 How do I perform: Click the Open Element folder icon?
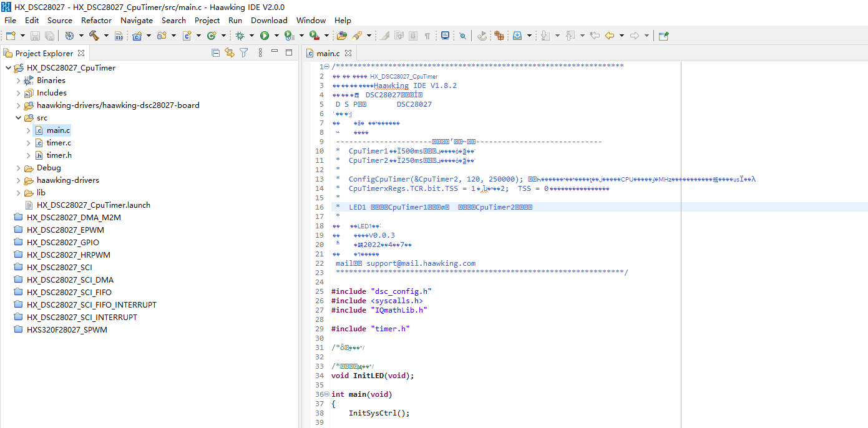[x=342, y=36]
